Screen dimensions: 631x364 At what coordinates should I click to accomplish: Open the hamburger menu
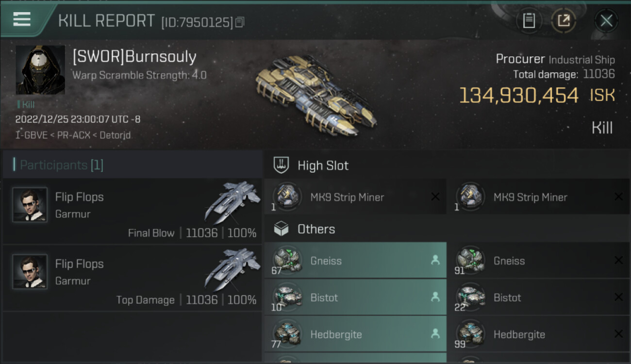[x=22, y=19]
